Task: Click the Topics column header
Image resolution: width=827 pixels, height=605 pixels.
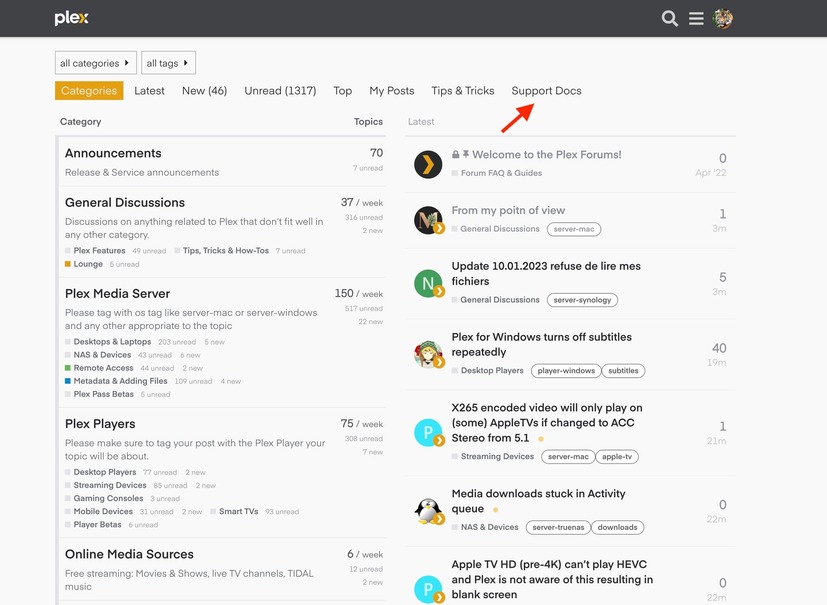Action: 368,121
